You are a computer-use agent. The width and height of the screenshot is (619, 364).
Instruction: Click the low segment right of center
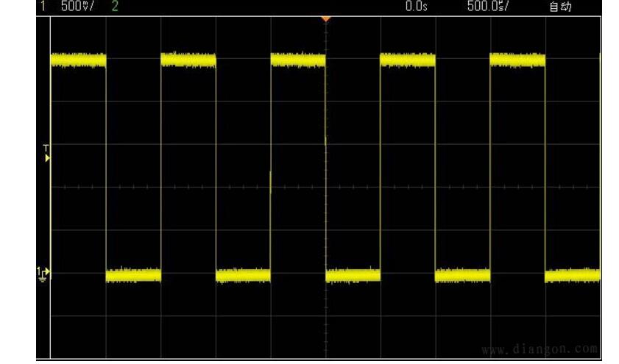(x=353, y=276)
